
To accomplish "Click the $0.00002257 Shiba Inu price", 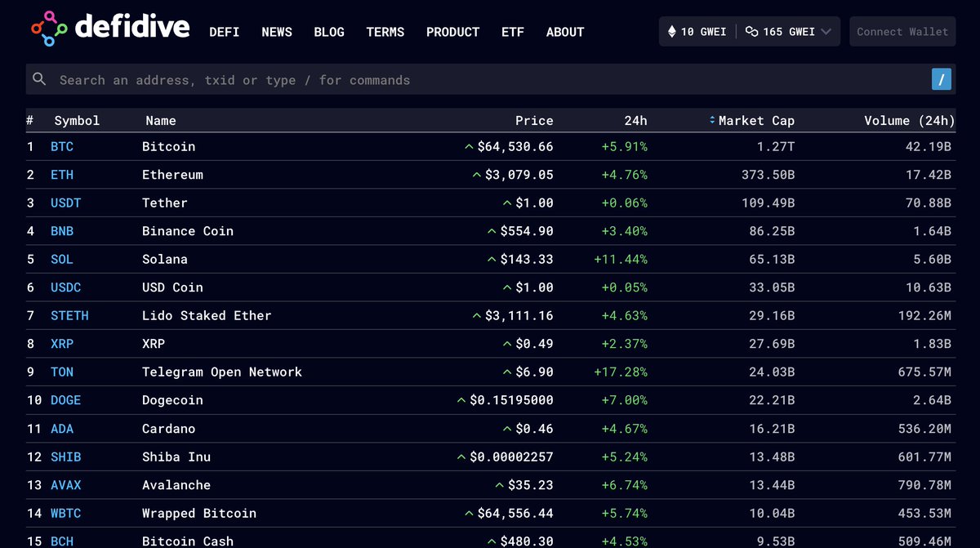I will pyautogui.click(x=511, y=457).
